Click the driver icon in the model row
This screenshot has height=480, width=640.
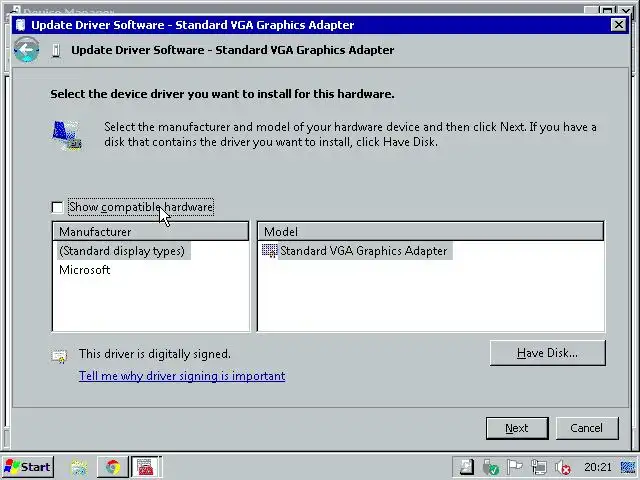pos(269,251)
